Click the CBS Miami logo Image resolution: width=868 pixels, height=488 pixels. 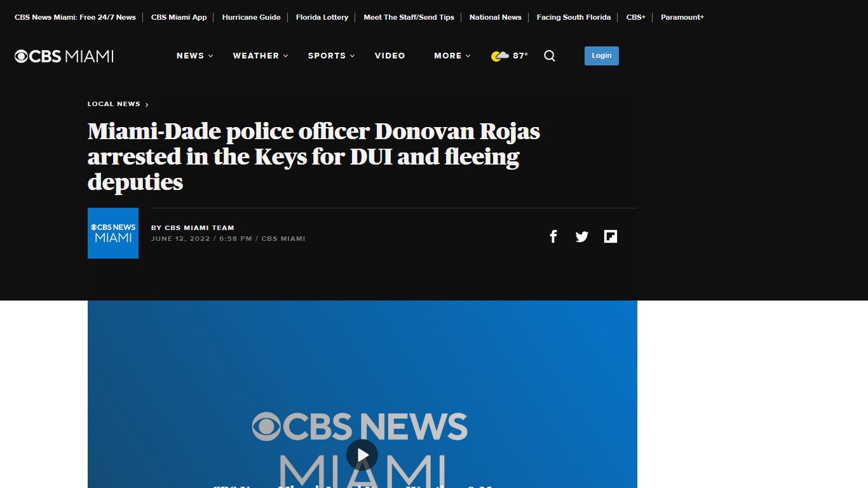(64, 56)
